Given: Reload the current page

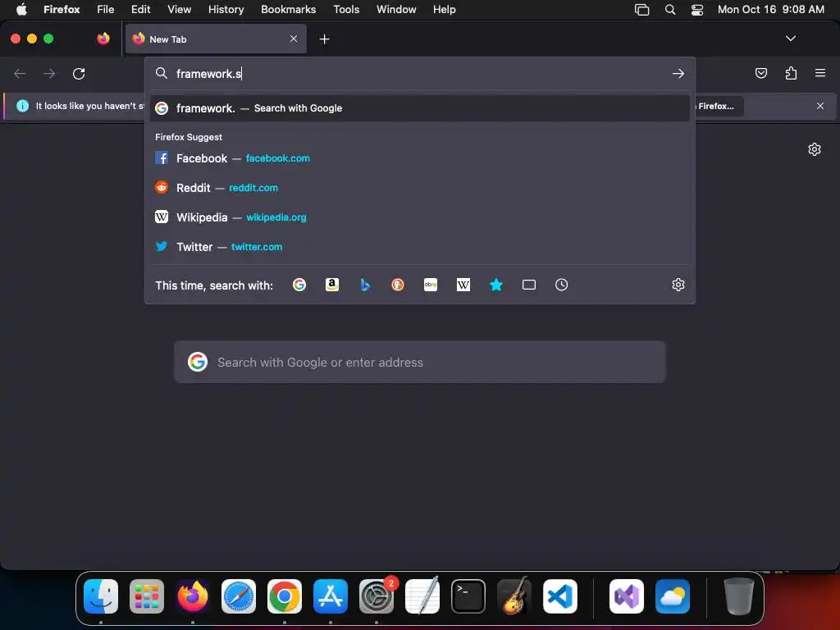Looking at the screenshot, I should click(79, 73).
